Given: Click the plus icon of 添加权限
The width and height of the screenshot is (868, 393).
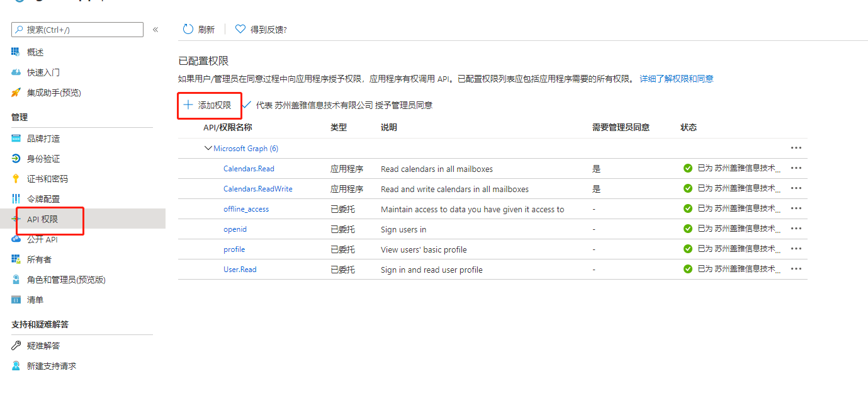Looking at the screenshot, I should point(188,105).
